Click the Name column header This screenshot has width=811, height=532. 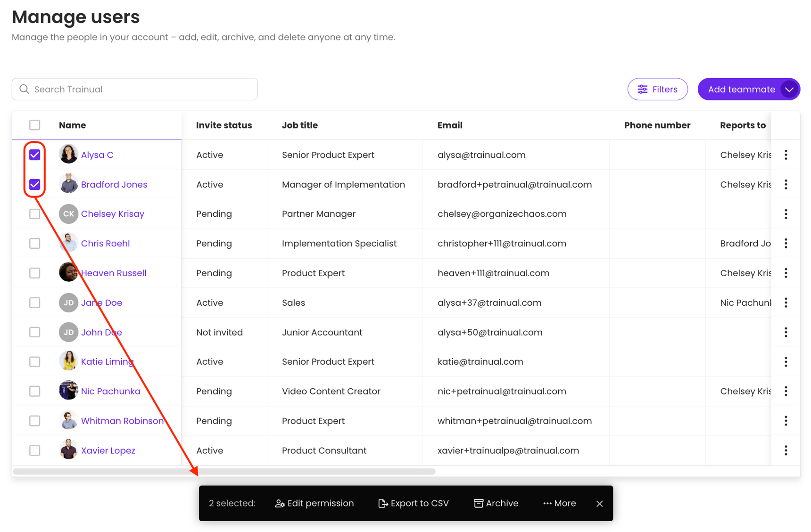click(72, 125)
